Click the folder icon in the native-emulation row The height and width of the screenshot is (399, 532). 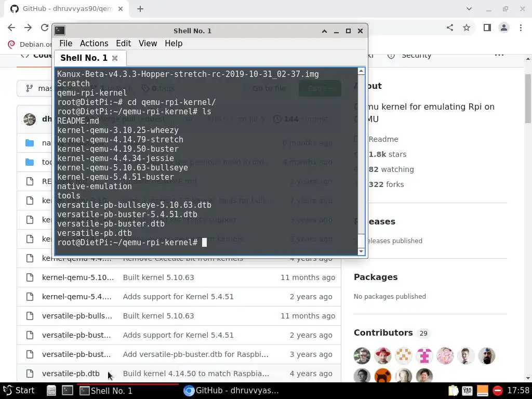(x=30, y=143)
